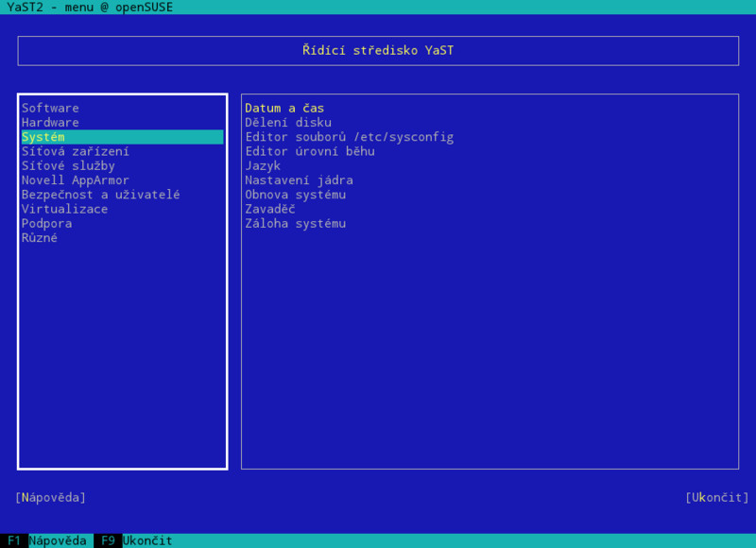
Task: Choose the highlighted Systém category
Action: [x=123, y=137]
